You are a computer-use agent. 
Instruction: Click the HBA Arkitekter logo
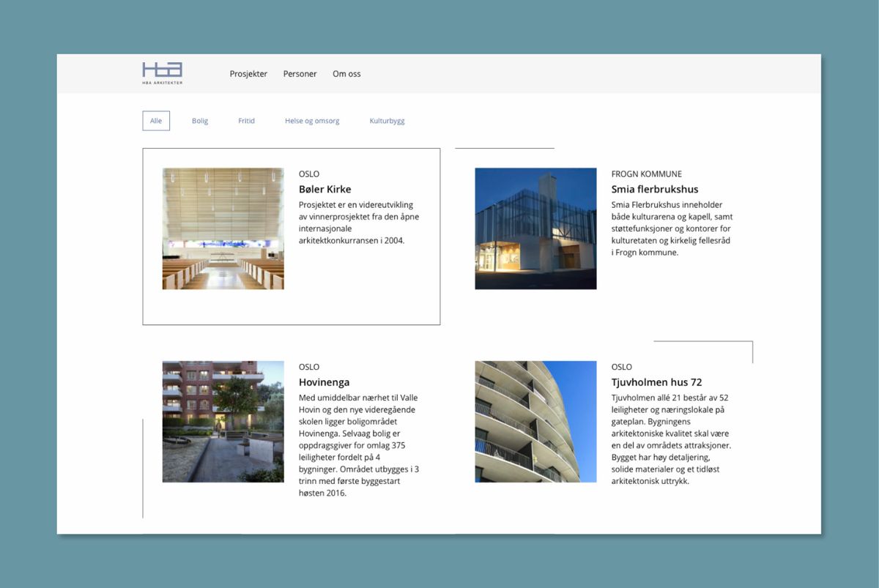(x=163, y=73)
